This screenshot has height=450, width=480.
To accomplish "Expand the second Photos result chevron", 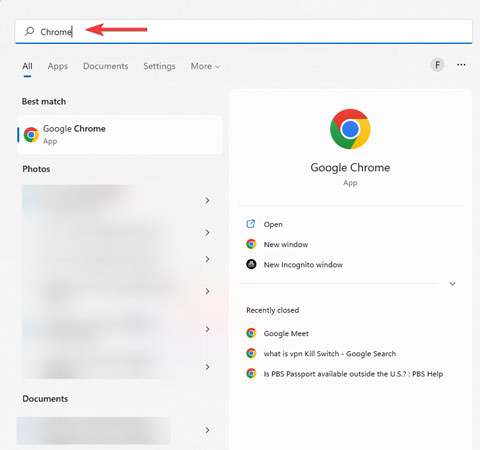I will 207,232.
